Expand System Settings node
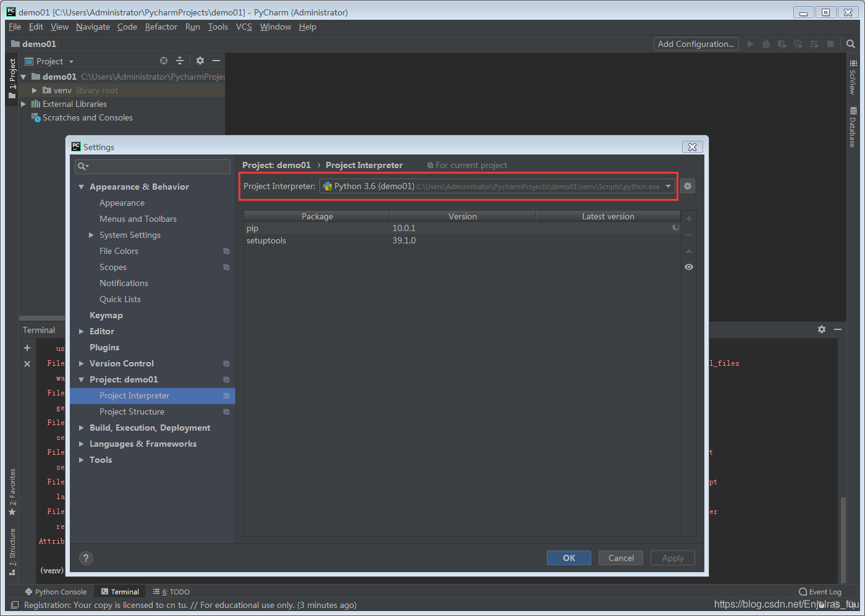The height and width of the screenshot is (616, 865). (91, 235)
